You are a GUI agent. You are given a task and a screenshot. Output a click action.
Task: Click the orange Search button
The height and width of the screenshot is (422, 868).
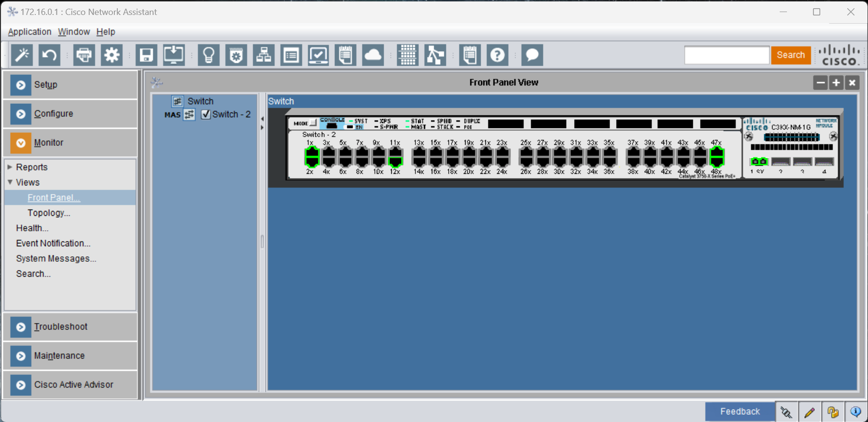point(791,55)
